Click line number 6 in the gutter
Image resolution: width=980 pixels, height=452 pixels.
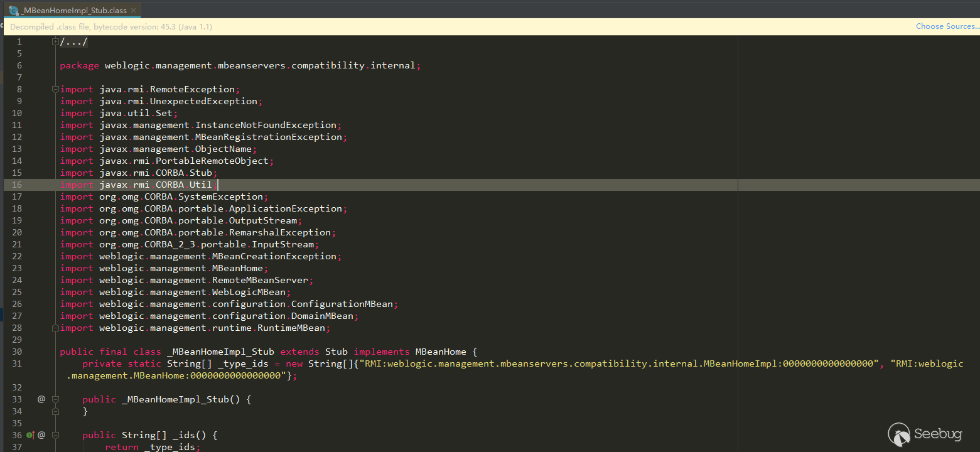coord(19,65)
